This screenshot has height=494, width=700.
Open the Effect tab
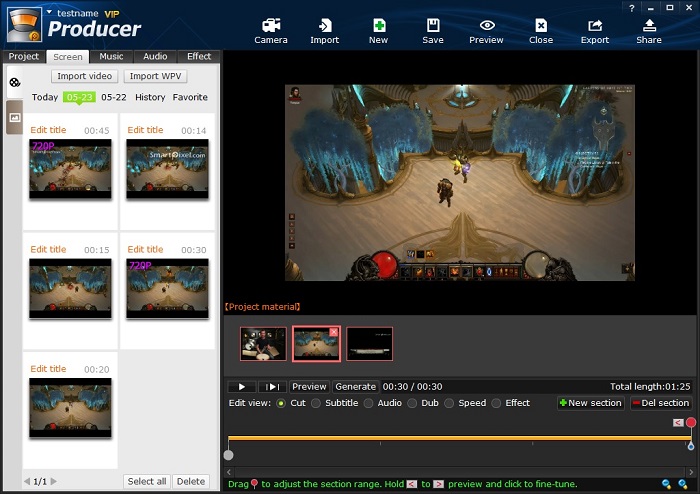click(x=199, y=57)
